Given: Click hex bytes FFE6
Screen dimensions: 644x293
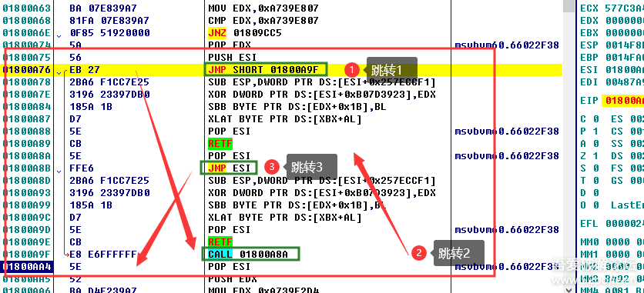Looking at the screenshot, I should pos(82,168).
